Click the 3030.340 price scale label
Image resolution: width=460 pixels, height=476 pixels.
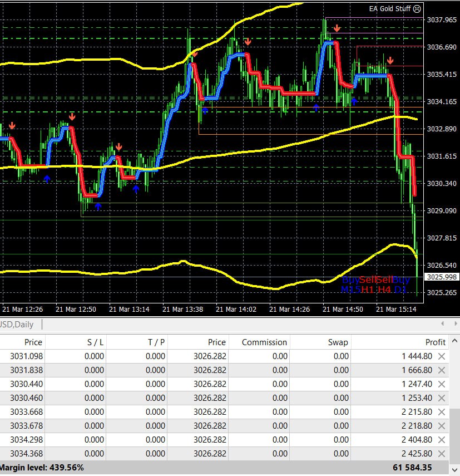[x=442, y=183]
